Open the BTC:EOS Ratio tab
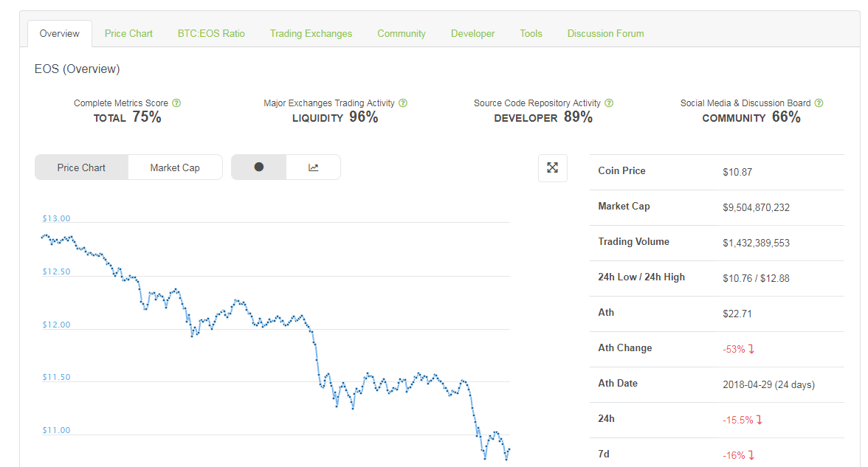The image size is (868, 467). point(211,33)
